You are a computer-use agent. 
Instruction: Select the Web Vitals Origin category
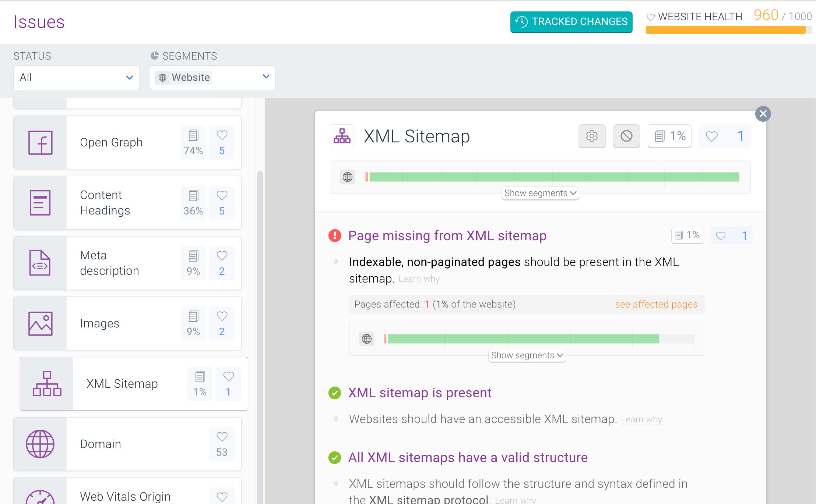(x=127, y=491)
